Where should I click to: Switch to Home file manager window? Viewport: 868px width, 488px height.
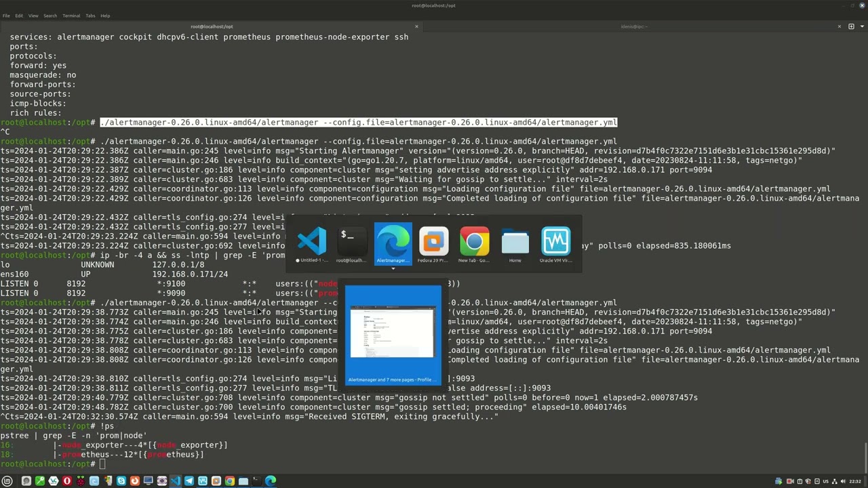[515, 245]
